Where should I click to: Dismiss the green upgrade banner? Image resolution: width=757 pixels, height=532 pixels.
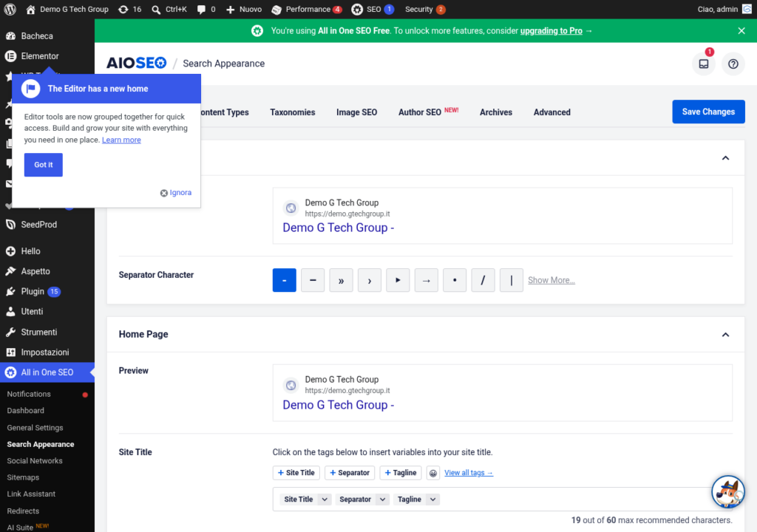741,31
